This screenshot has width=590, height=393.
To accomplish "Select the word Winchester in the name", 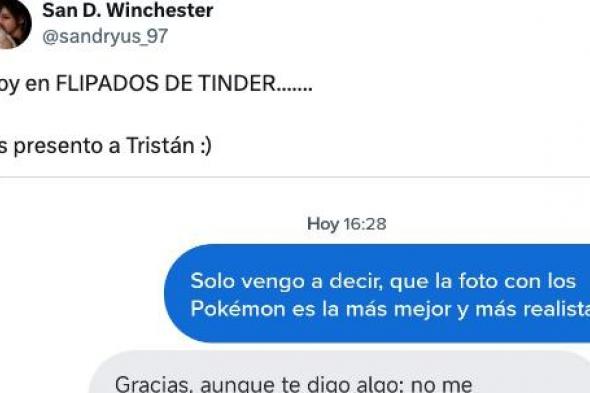I will [x=160, y=10].
